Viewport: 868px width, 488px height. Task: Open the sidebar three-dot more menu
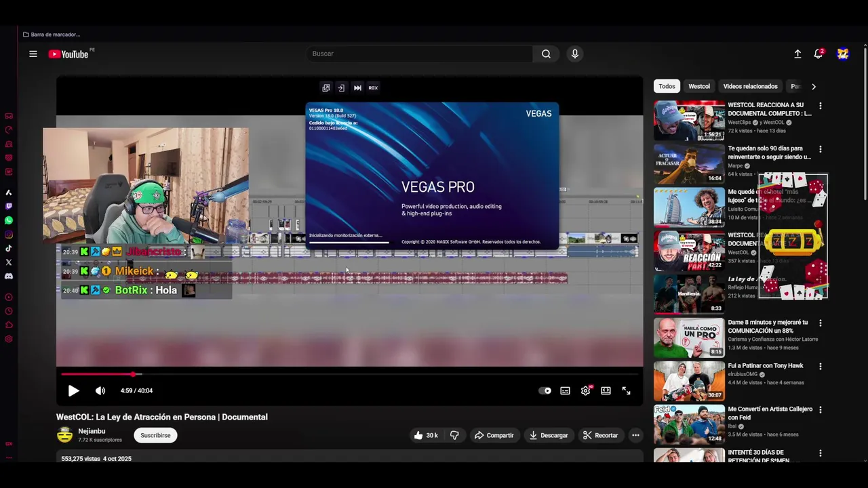9,457
